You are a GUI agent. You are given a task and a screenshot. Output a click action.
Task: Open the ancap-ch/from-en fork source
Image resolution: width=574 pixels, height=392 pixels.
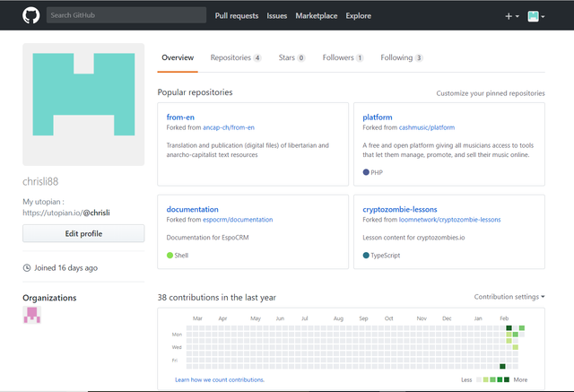point(229,127)
